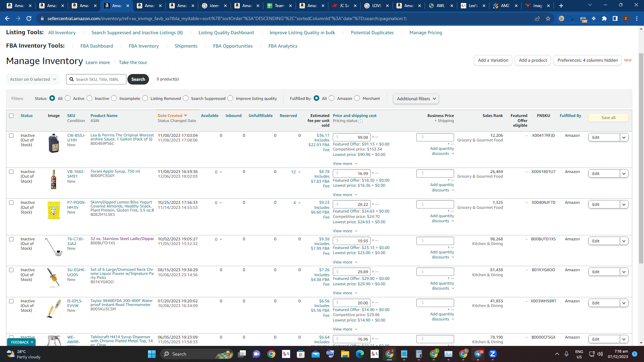Bookmark this page with the star icon
Screen dimensions: 644x362
coord(548,18)
